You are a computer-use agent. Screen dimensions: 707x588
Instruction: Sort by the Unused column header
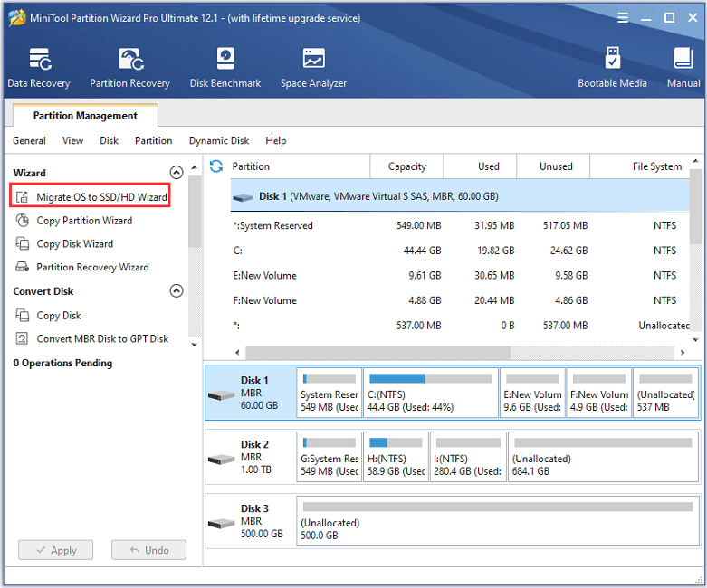(553, 166)
